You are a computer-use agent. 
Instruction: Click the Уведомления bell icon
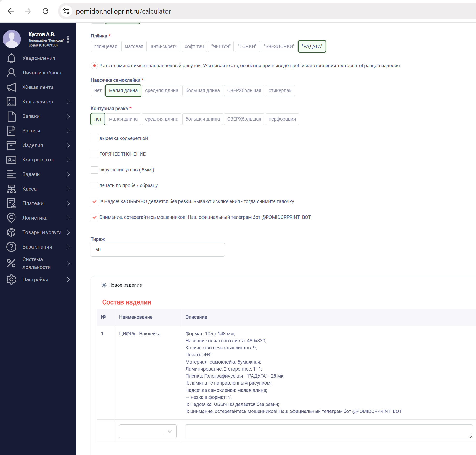[x=11, y=58]
